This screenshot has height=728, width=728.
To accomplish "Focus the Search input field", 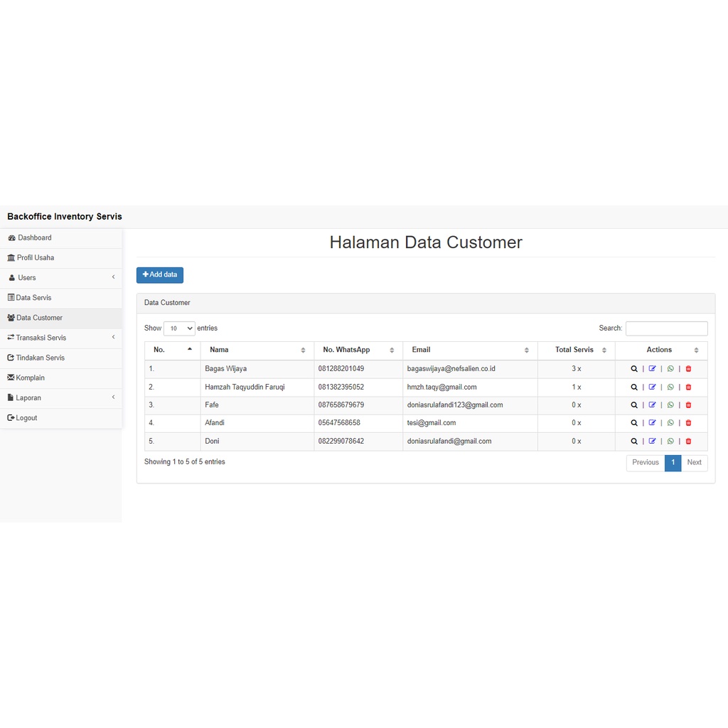I will coord(666,328).
